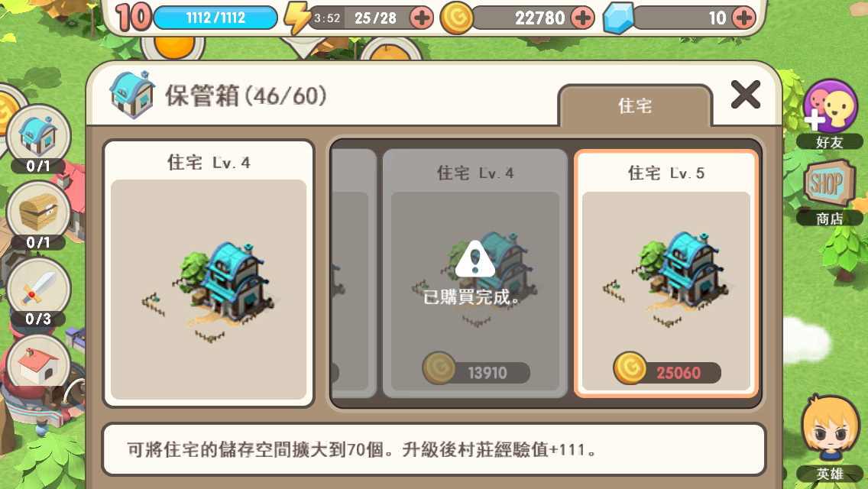This screenshot has width=868, height=489.
Task: Select the purchased 住宅 Lv. 4 card
Action: coord(475,274)
